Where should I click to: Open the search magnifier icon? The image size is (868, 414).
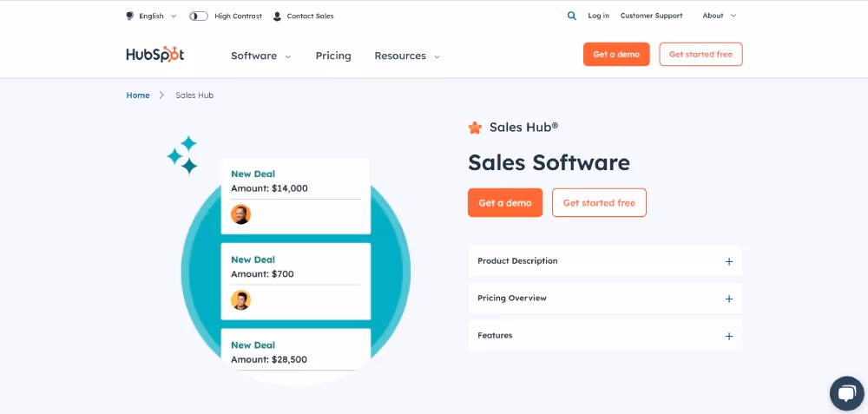[572, 16]
